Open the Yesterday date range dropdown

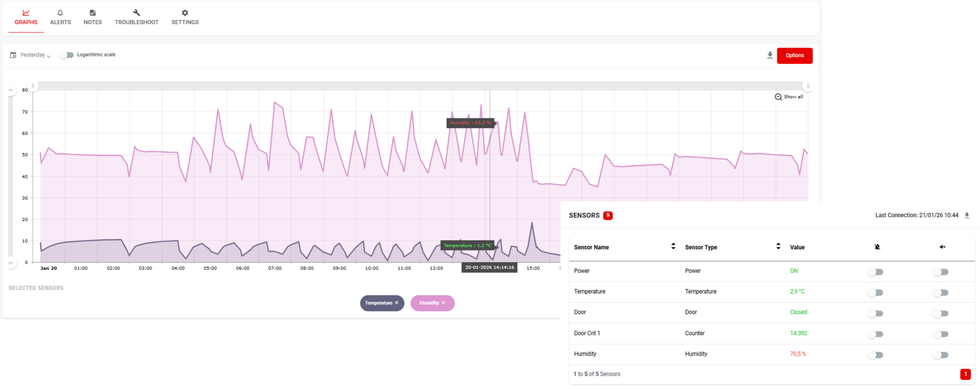click(35, 55)
